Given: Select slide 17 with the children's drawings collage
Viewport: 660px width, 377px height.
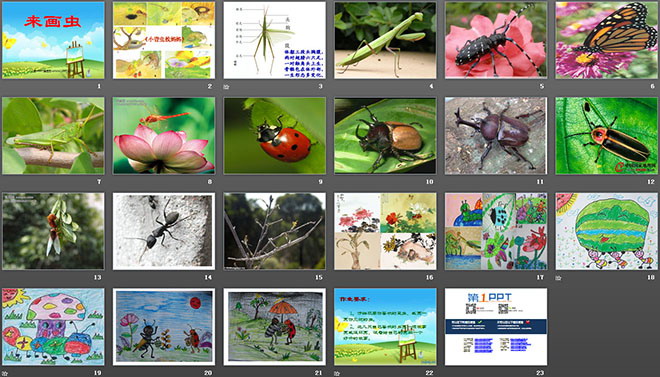Looking at the screenshot, I should (x=496, y=231).
